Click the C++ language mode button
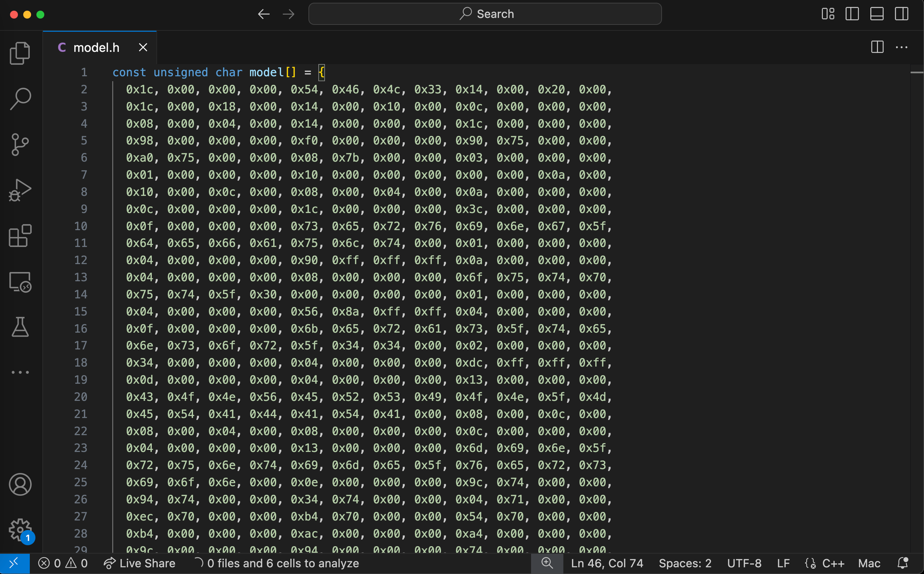Image resolution: width=924 pixels, height=574 pixels. click(833, 563)
